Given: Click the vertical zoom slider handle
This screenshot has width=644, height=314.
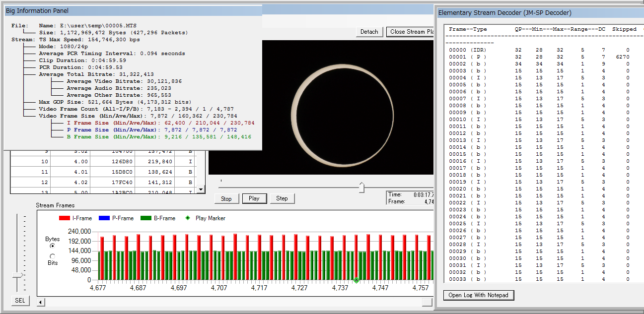Looking at the screenshot, I should 18,275.
